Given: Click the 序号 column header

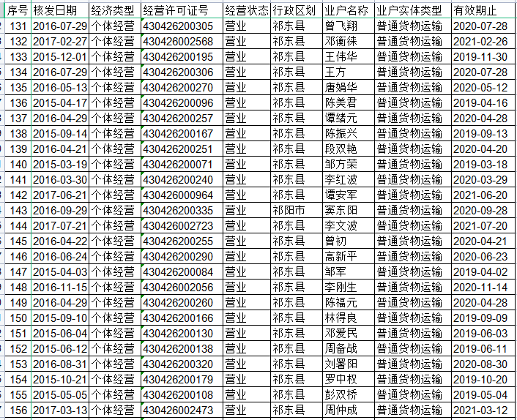Looking at the screenshot, I should coord(18,10).
